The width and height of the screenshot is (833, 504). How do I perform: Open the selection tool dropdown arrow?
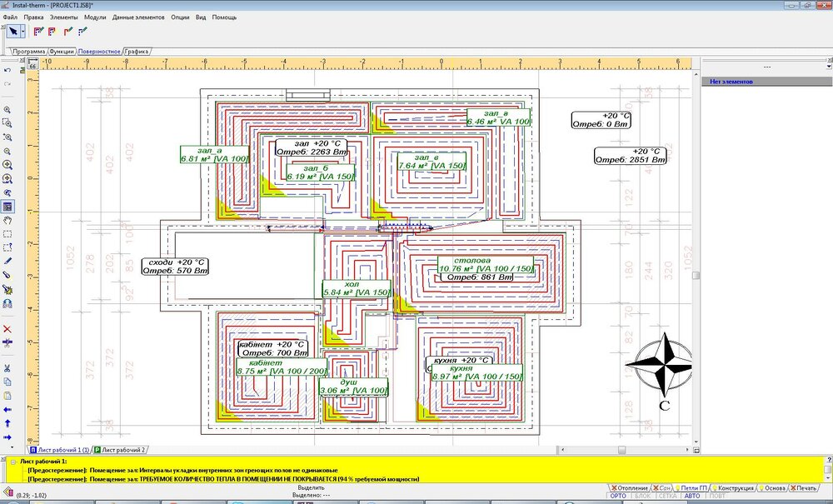point(23,31)
